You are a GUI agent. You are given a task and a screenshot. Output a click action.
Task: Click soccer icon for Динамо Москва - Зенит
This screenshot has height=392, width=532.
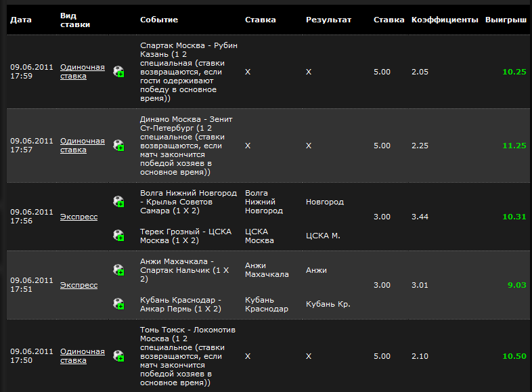[x=118, y=146]
